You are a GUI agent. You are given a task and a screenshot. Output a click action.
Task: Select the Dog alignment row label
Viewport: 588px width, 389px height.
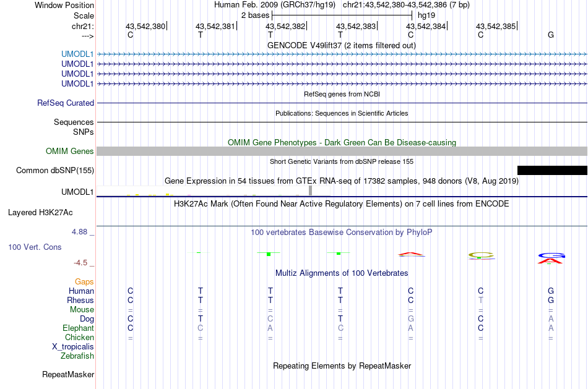click(x=87, y=319)
